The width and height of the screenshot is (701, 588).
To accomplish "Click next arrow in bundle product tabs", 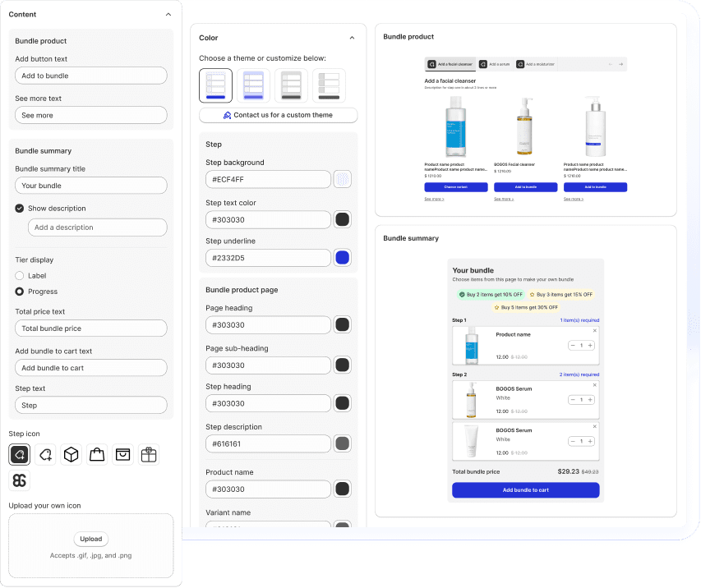I will click(621, 64).
